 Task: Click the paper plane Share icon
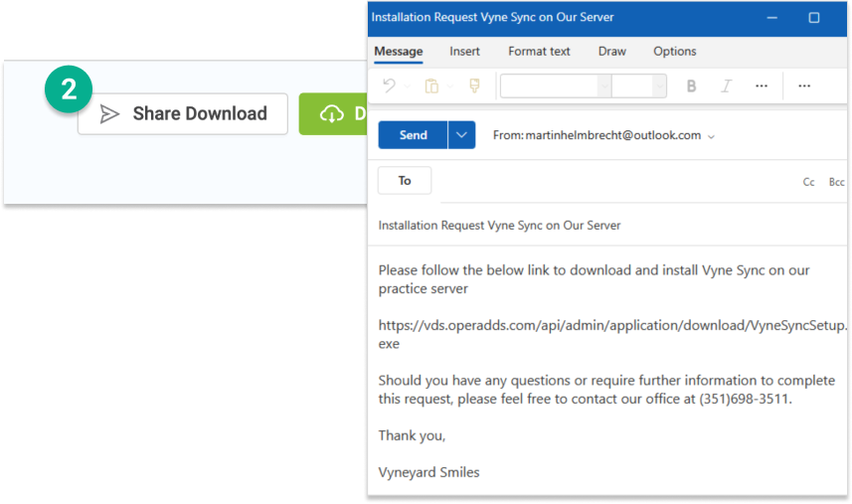point(109,114)
